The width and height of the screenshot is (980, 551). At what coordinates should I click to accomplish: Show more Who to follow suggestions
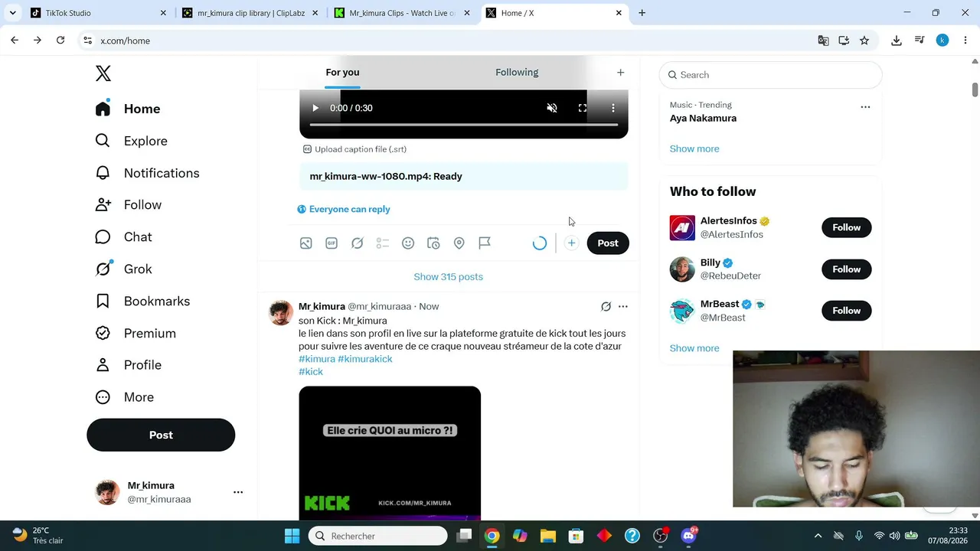click(x=694, y=348)
